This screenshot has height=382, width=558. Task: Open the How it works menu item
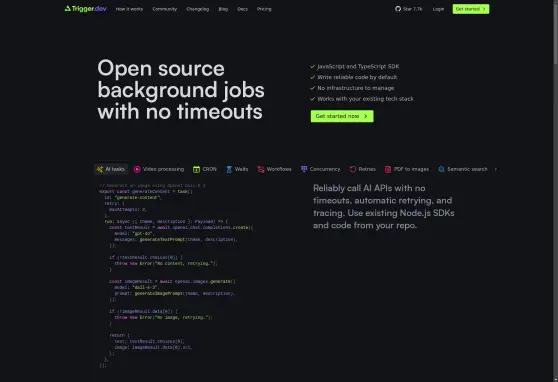point(129,9)
